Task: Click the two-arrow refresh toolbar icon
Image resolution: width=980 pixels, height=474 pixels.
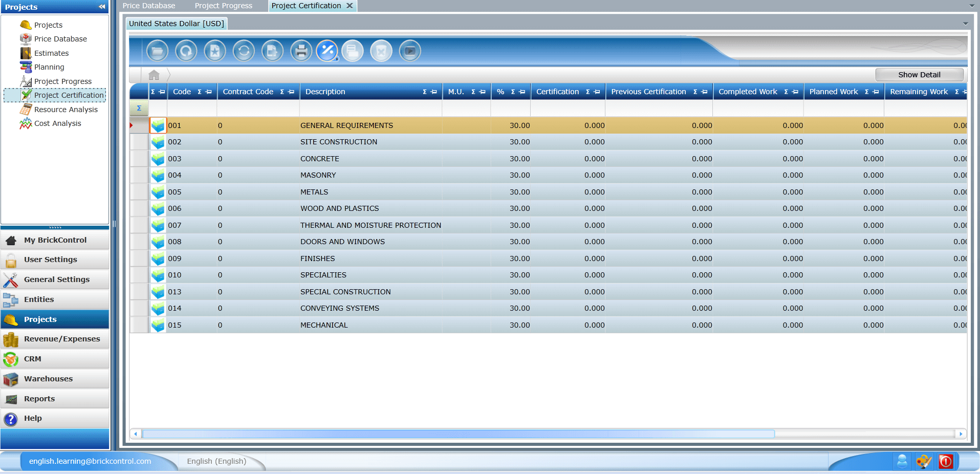Action: (x=244, y=51)
